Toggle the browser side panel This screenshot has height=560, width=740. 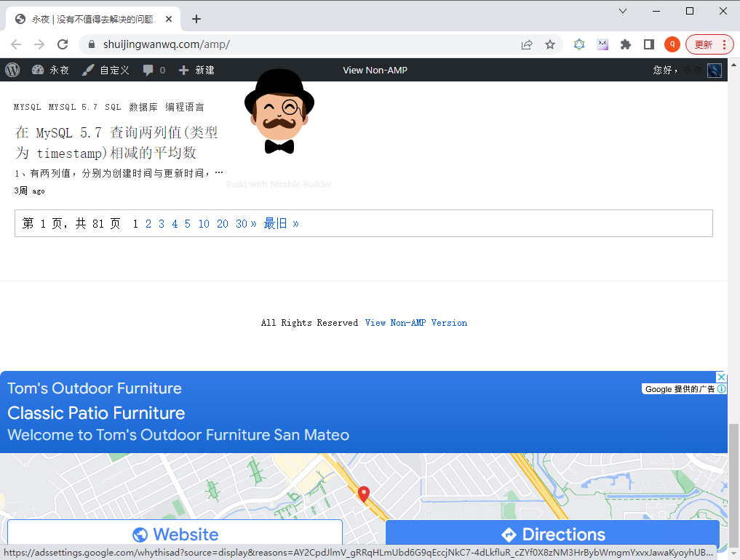(648, 44)
